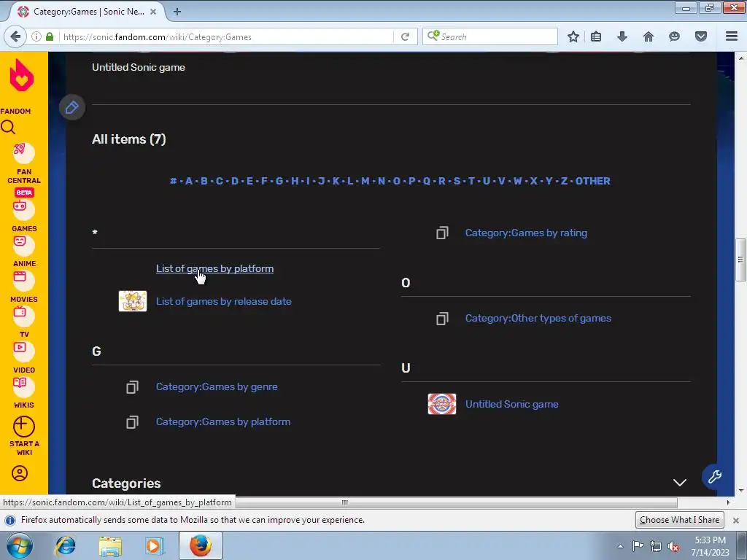
Task: Click Other types of games category icon
Action: click(442, 318)
